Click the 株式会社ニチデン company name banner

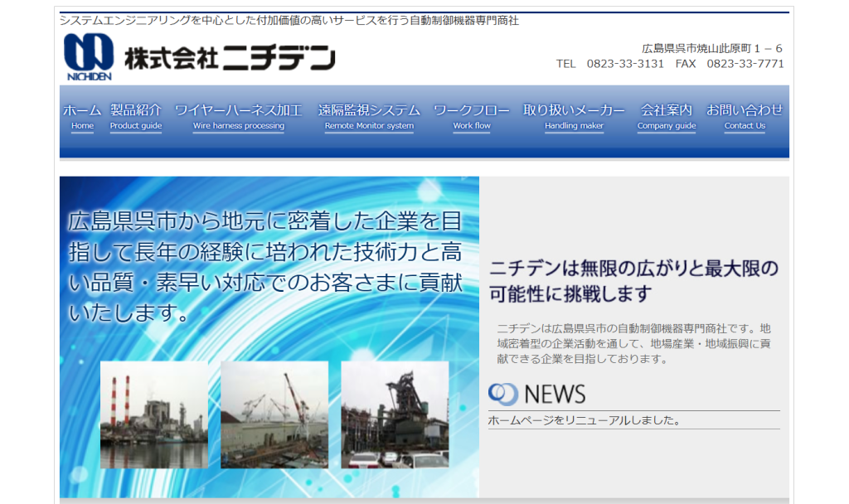tap(230, 57)
